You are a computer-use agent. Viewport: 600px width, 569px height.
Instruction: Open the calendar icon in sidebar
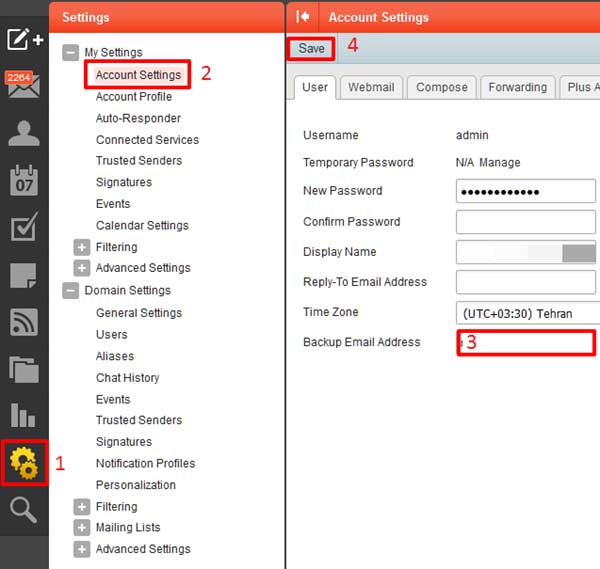24,181
